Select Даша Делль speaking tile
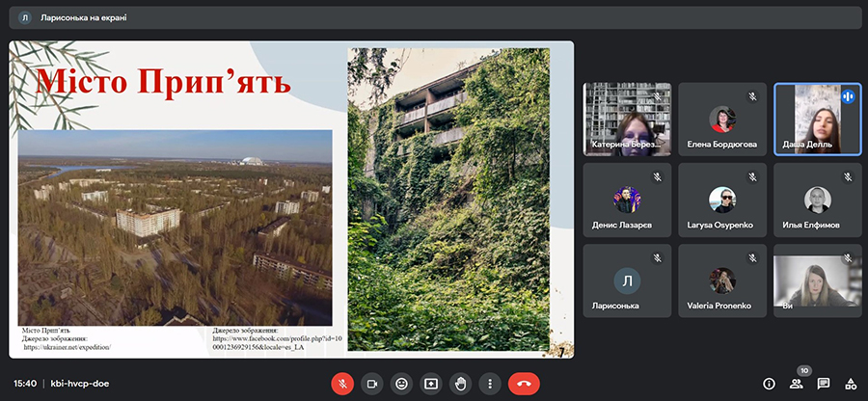Screen dimensions: 868x401 pos(818,119)
